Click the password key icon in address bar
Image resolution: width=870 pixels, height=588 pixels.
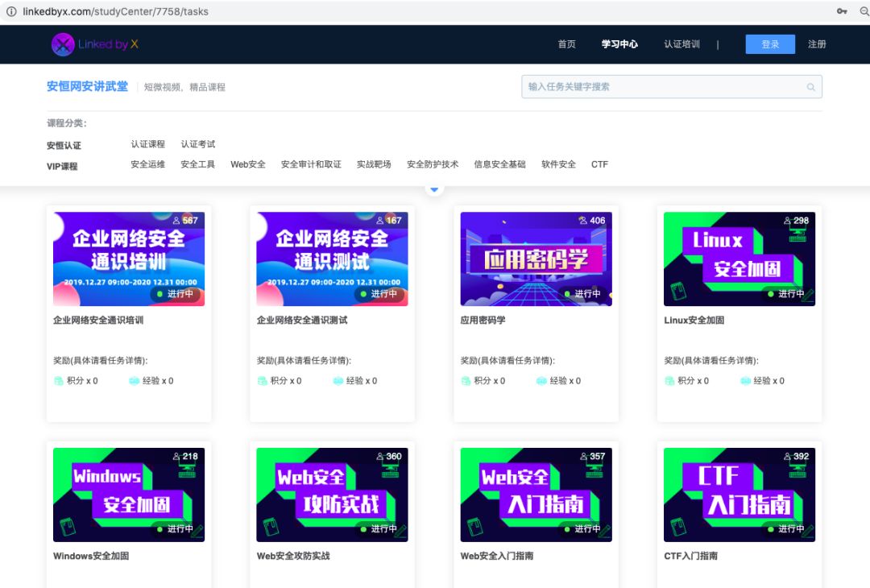[842, 11]
